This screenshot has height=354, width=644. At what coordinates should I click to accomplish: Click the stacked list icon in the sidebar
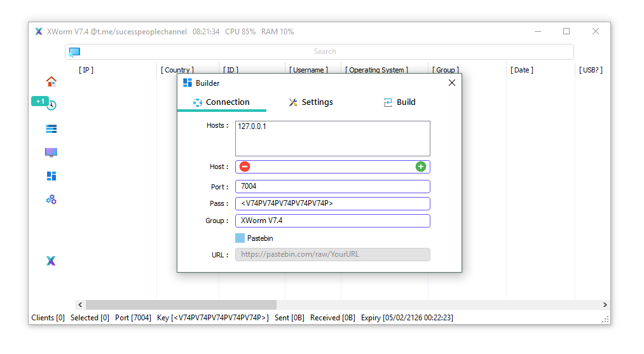tap(51, 129)
